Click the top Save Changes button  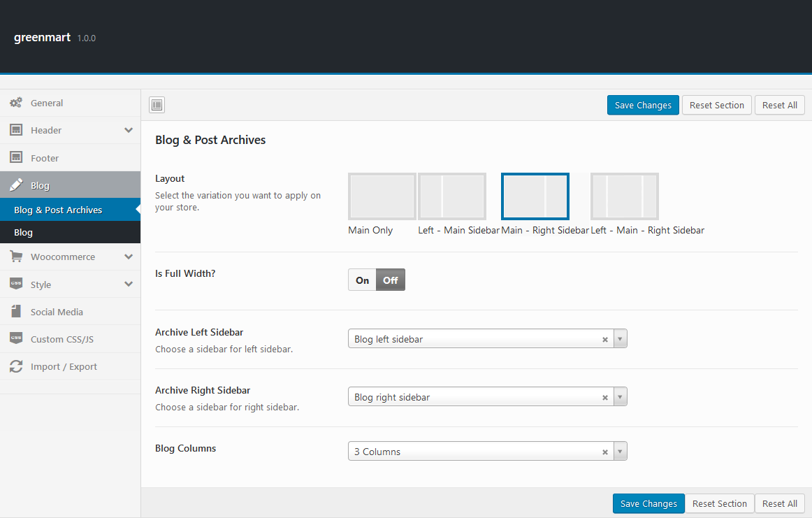pyautogui.click(x=642, y=106)
